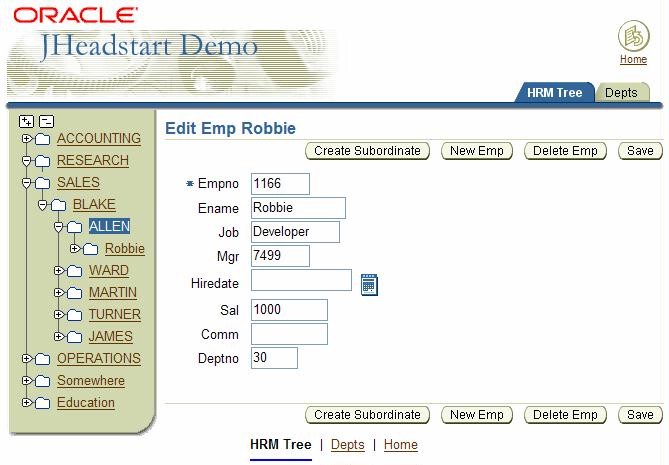The height and width of the screenshot is (465, 669).
Task: Select the highlighted ALLEN tree item
Action: coord(109,226)
